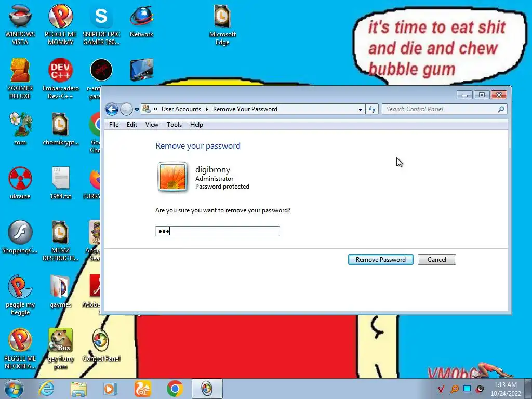Viewport: 532px width, 399px height.
Task: Minimize the Control Panel window
Action: pos(464,95)
